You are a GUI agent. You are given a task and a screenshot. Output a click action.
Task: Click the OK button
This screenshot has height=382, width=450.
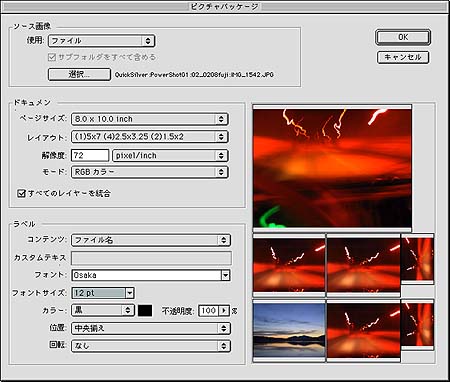[x=403, y=37]
